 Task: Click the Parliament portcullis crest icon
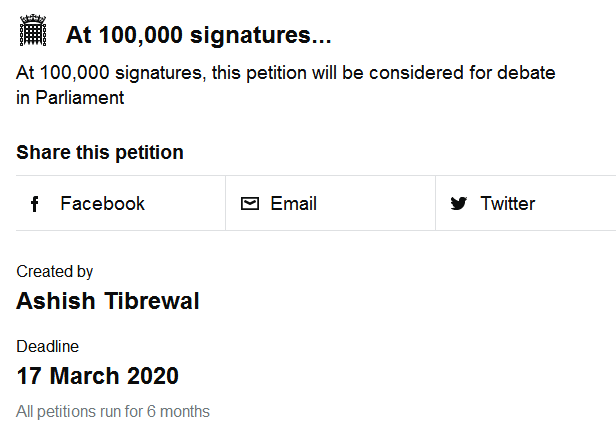coord(33,30)
